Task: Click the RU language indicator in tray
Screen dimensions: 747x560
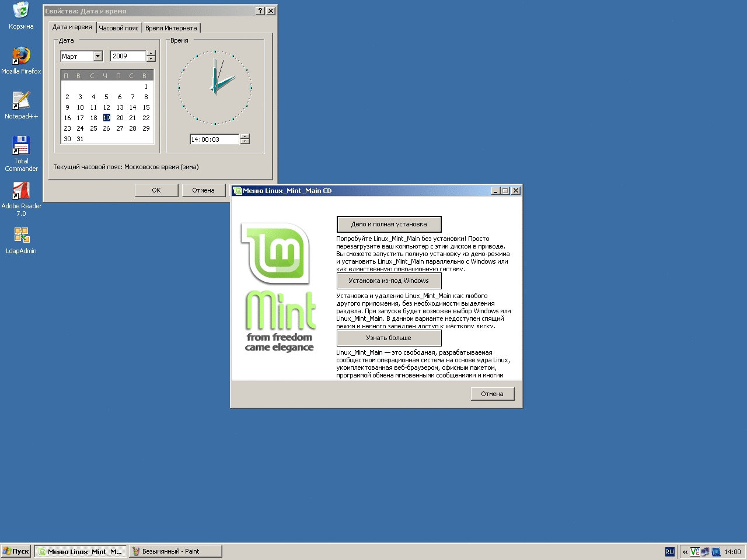Action: 669,551
